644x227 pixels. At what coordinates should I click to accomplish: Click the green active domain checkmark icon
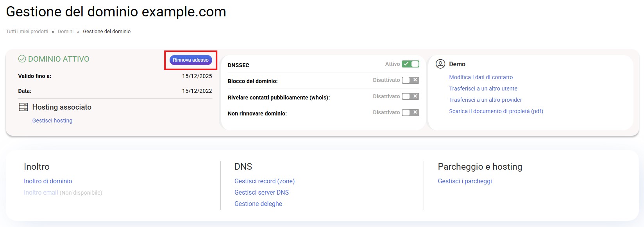pyautogui.click(x=22, y=59)
